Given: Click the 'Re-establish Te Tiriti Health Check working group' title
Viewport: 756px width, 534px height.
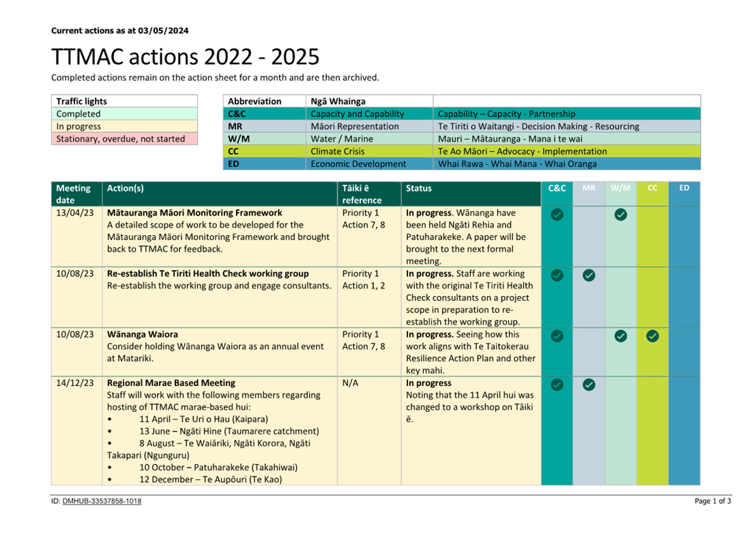Looking at the screenshot, I should point(208,273).
